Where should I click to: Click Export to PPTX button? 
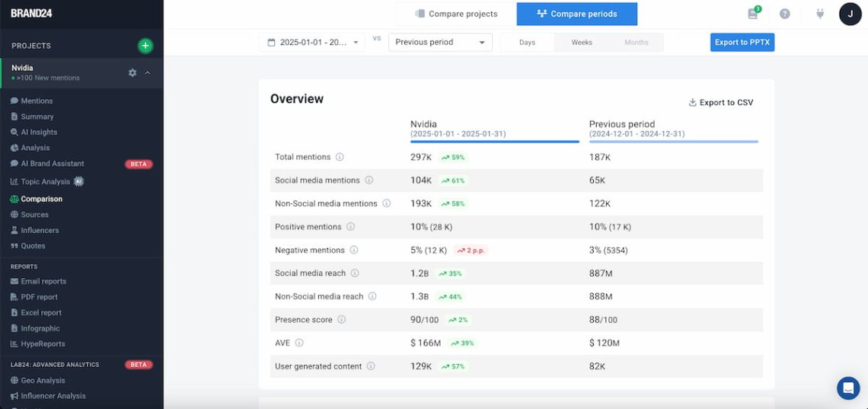(742, 42)
